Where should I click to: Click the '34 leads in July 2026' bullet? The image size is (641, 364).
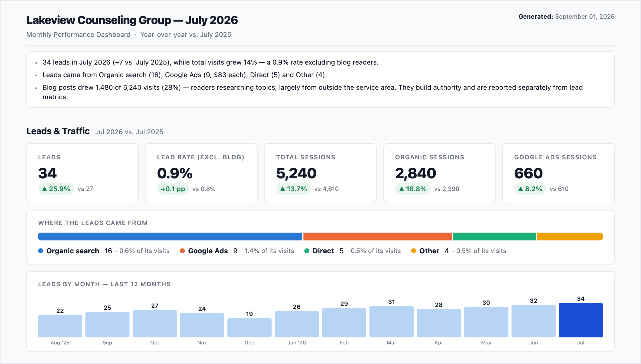[210, 62]
